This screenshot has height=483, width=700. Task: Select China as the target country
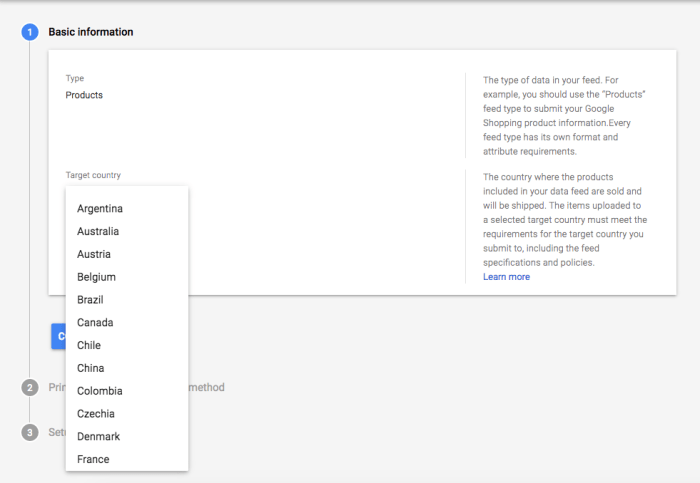(90, 368)
